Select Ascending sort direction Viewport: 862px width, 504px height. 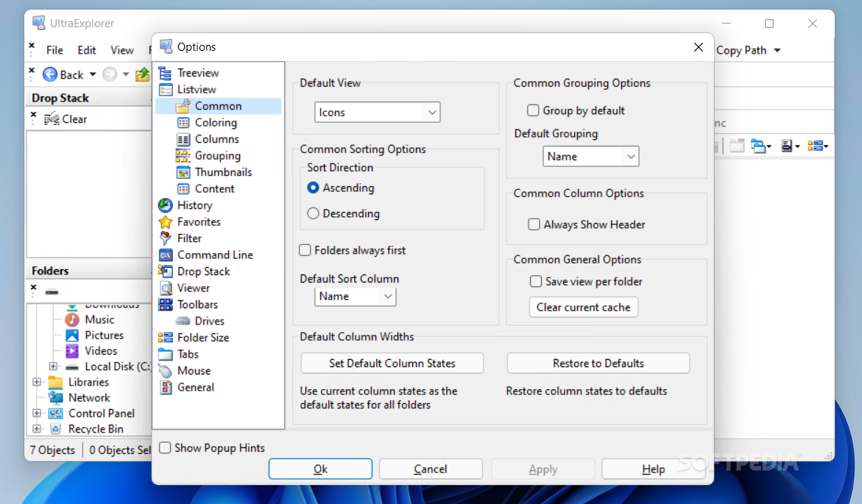313,188
